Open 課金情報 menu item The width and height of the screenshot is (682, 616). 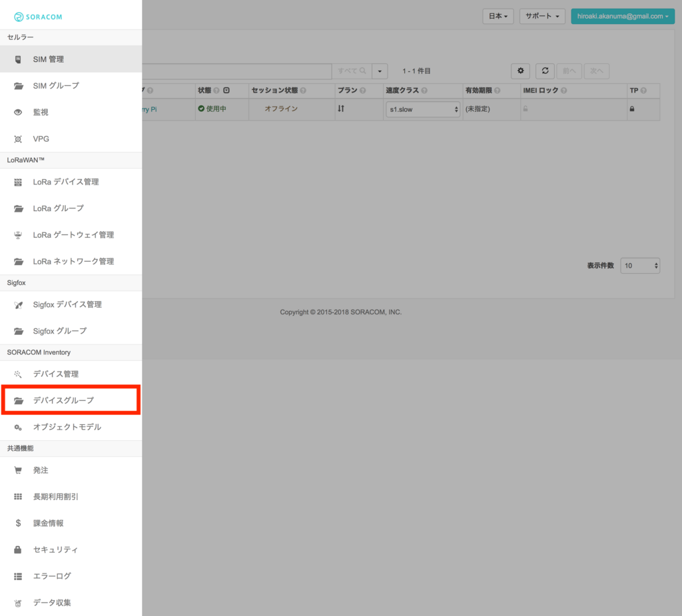pyautogui.click(x=71, y=523)
